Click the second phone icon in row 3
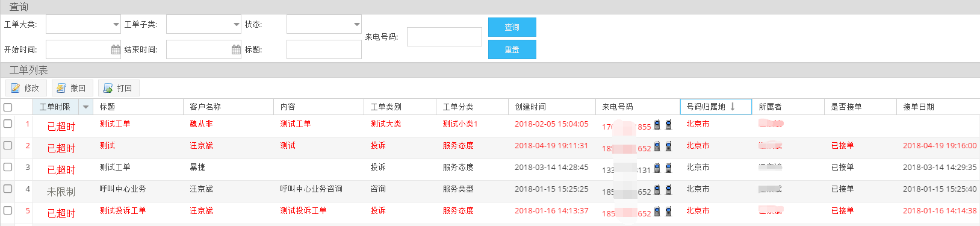This screenshot has width=980, height=226. click(x=668, y=168)
